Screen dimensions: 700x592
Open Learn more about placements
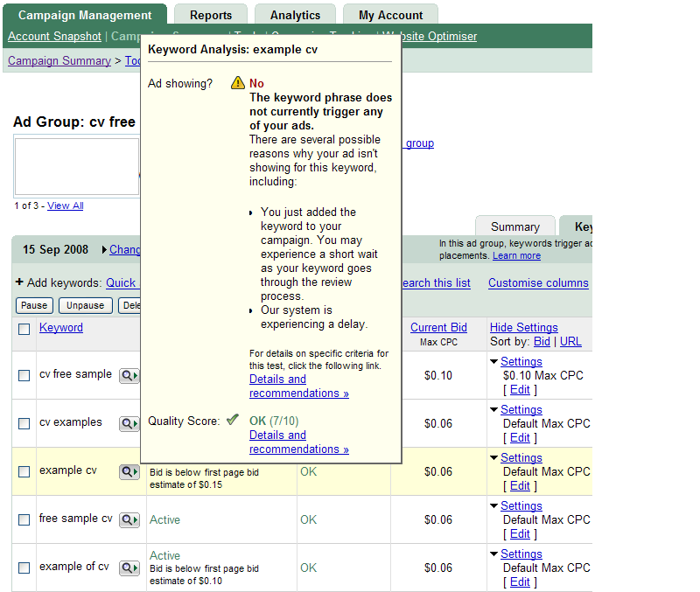click(516, 255)
